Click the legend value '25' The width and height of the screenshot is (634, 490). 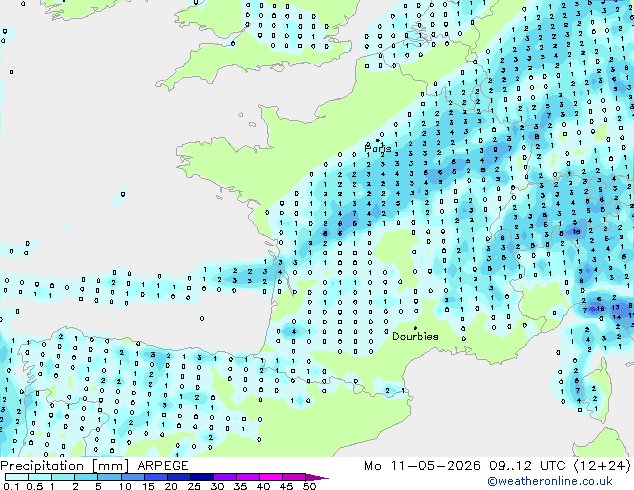click(194, 486)
